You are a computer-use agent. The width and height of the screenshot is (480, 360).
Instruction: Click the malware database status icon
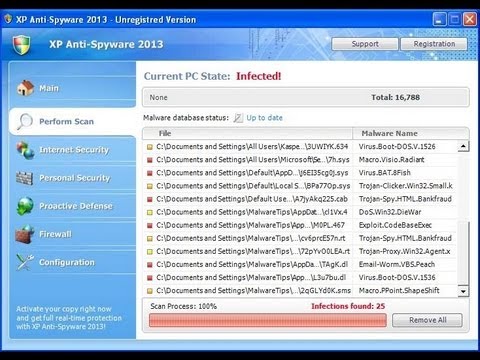pos(238,117)
